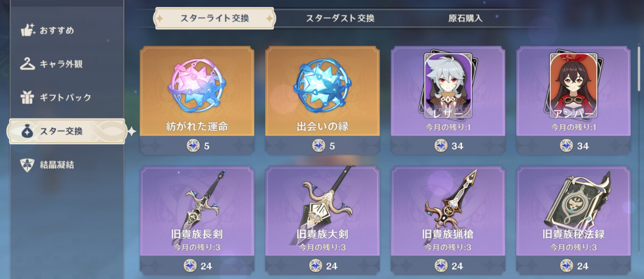Pick the 旧貴族秘法録 catalyst book item
The width and height of the screenshot is (644, 279).
pos(573,220)
